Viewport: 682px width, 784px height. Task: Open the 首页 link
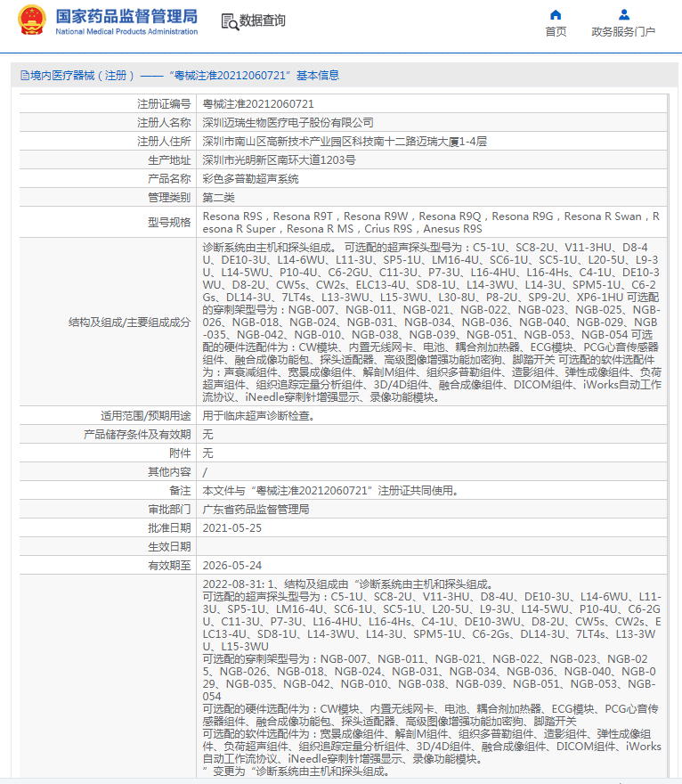point(556,31)
